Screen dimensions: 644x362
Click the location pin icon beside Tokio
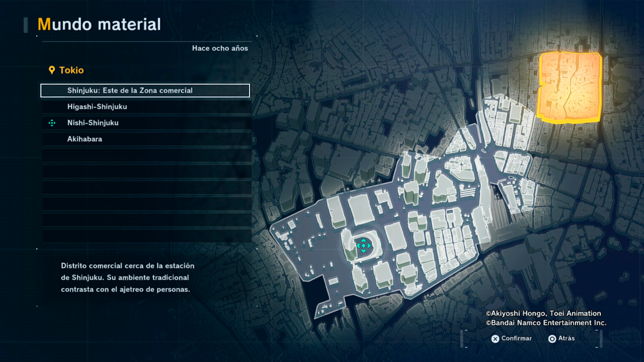(x=52, y=70)
